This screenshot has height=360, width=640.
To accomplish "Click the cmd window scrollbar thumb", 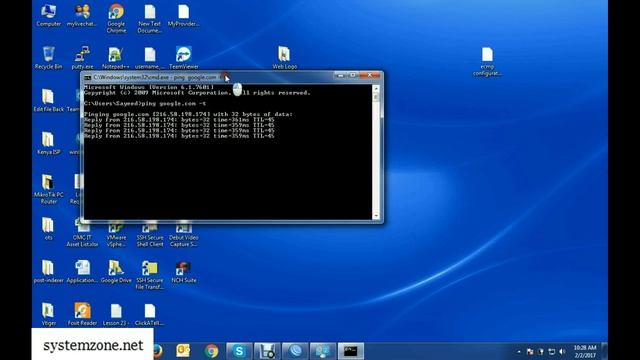I will pos(376,97).
